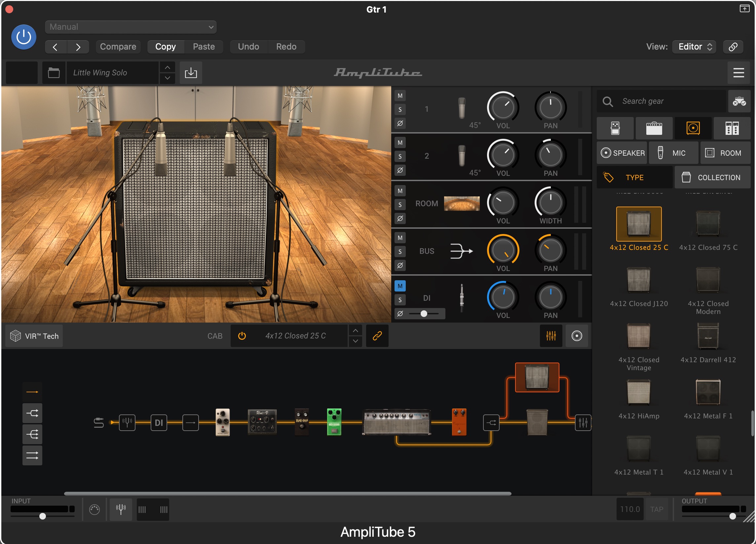
Task: Click the sidechain link icon button
Action: pos(733,47)
